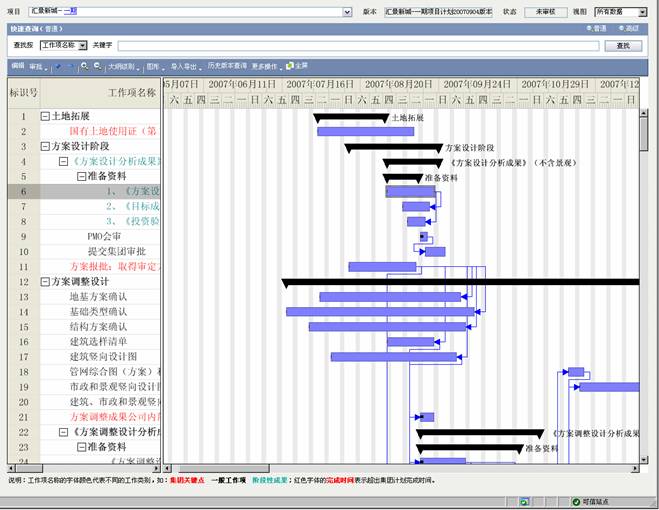Click the 土地拓展 summary bar in Gantt
The height and width of the screenshot is (510, 659).
(350, 117)
